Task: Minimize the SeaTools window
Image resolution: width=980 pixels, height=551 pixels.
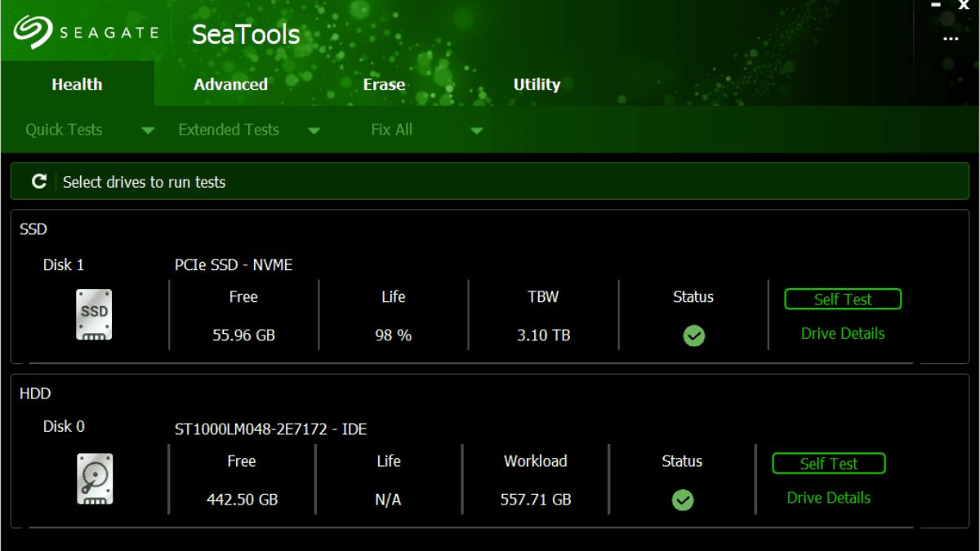Action: [936, 6]
